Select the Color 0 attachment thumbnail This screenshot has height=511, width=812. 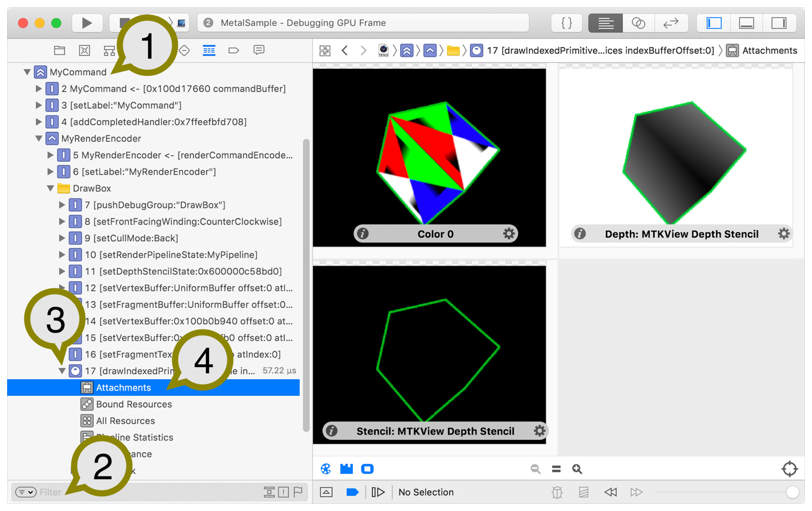click(x=429, y=158)
